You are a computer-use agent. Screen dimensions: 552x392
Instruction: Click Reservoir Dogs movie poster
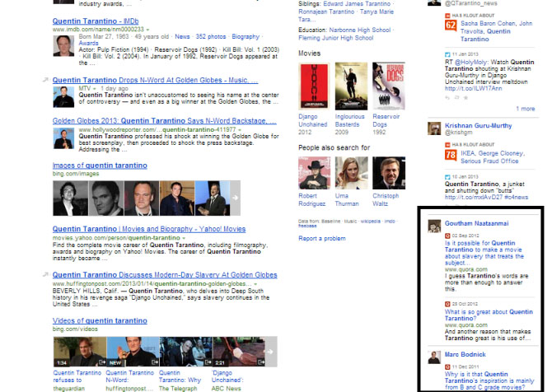(x=389, y=86)
